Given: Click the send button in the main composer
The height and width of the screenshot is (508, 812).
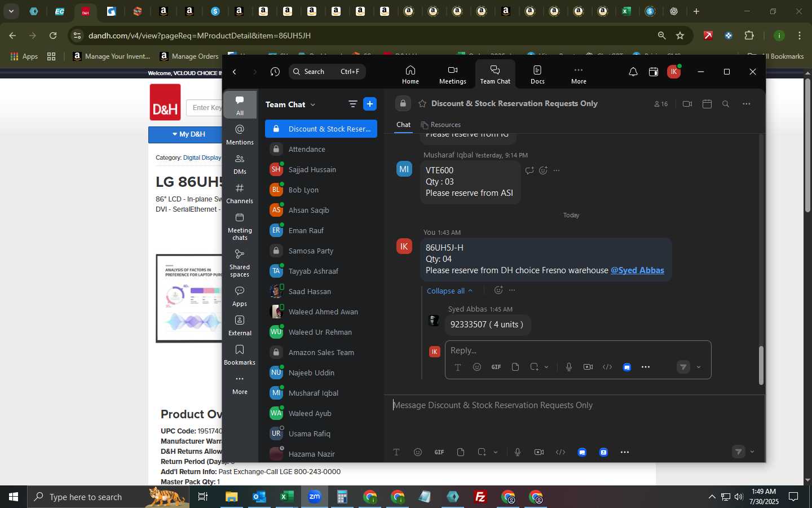Looking at the screenshot, I should 738,452.
